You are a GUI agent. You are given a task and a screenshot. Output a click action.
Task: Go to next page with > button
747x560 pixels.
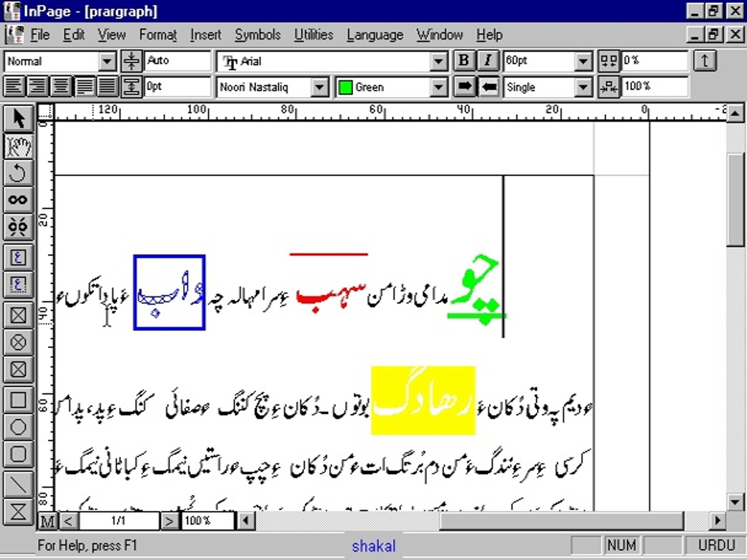(169, 521)
